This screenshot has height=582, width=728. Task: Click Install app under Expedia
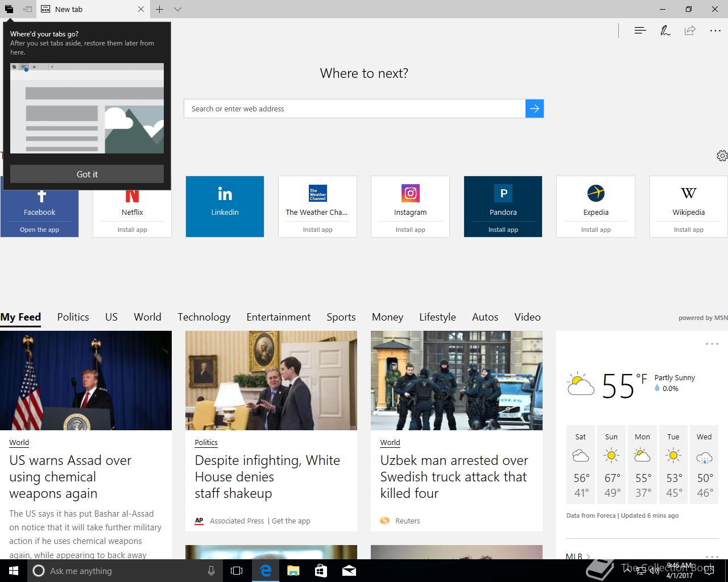pos(595,230)
